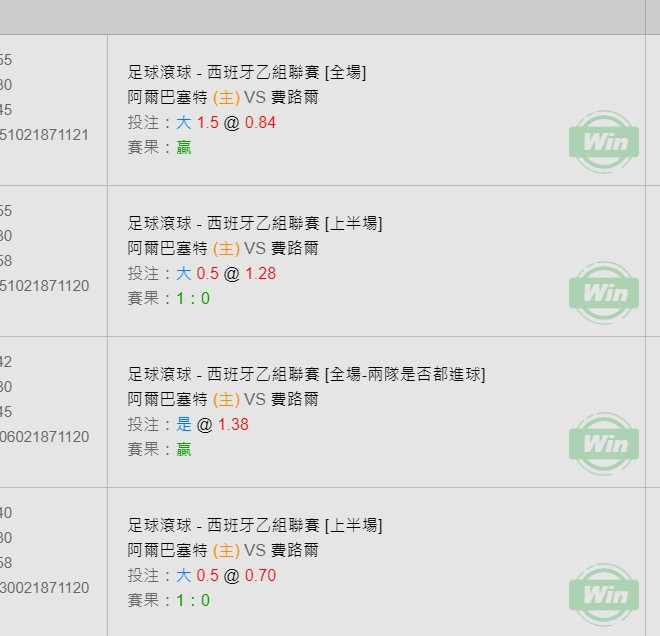Select bet number ending 30021871120
This screenshot has height=636, width=660.
pyautogui.click(x=44, y=588)
